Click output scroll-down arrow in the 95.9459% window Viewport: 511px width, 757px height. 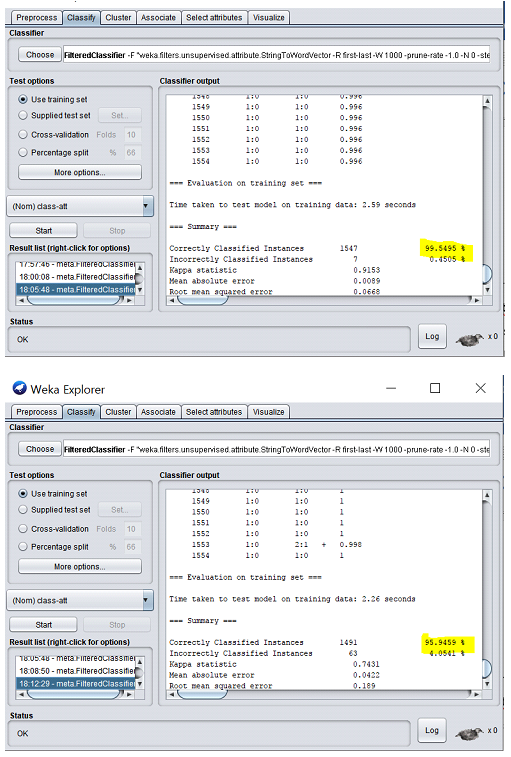coord(487,684)
